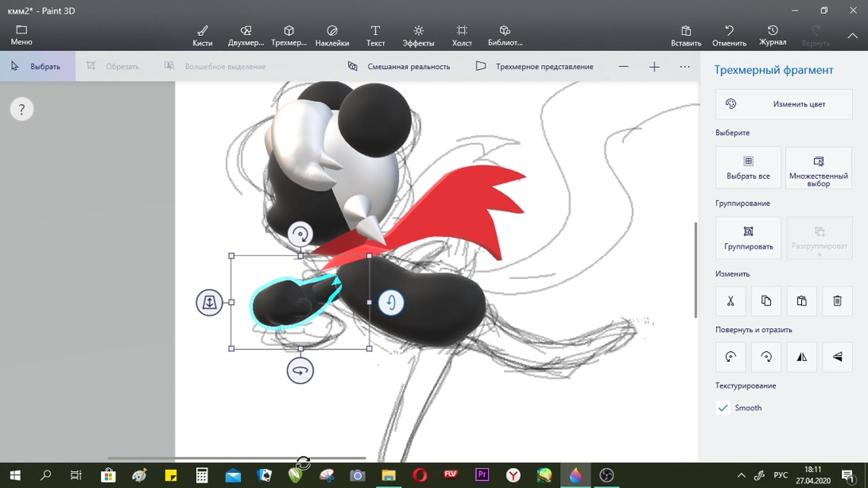Click the flip vertical icon
The width and height of the screenshot is (868, 488).
tap(837, 357)
